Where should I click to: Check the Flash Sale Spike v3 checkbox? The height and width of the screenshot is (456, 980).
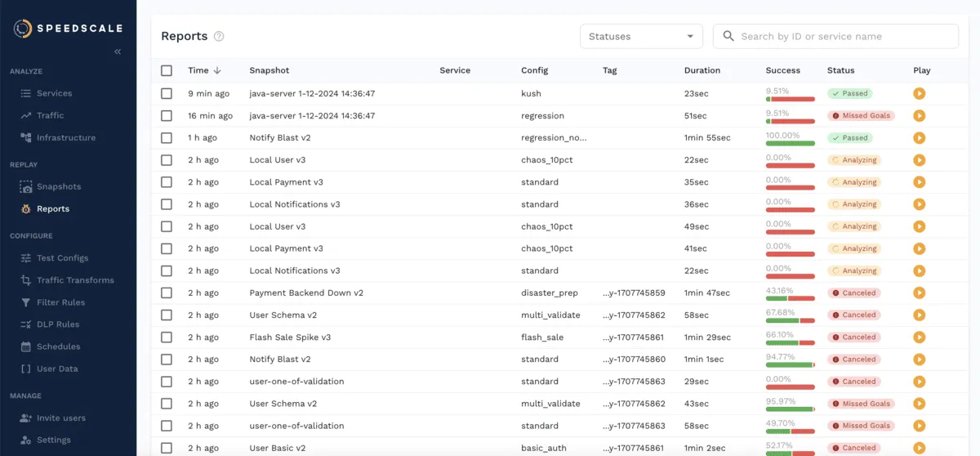tap(167, 337)
